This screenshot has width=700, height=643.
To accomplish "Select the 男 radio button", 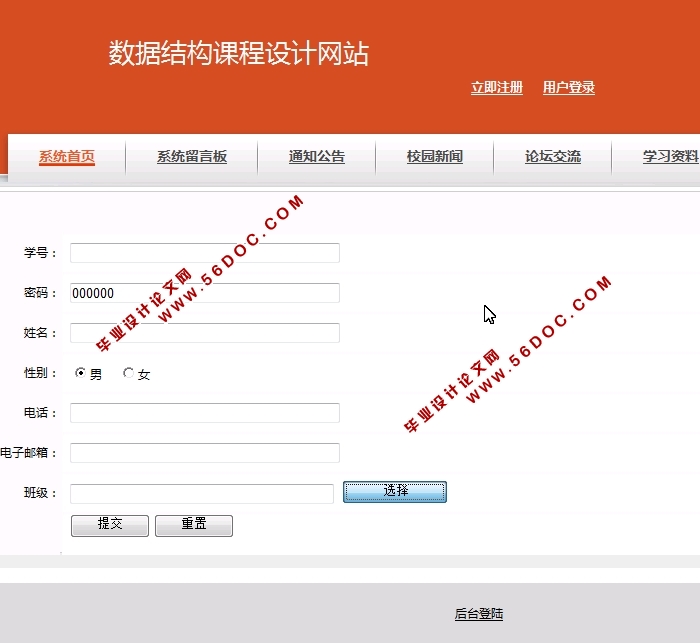I will pyautogui.click(x=80, y=372).
